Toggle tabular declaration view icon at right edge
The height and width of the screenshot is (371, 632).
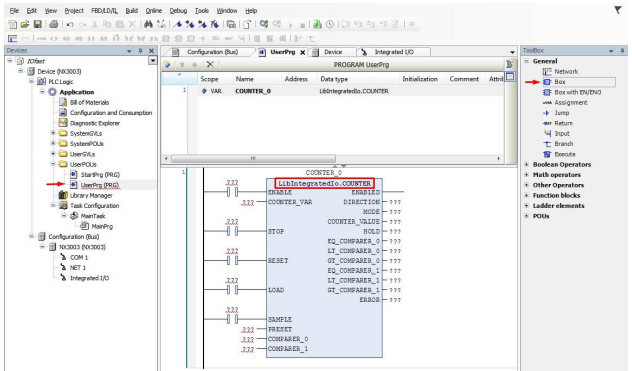pyautogui.click(x=510, y=76)
